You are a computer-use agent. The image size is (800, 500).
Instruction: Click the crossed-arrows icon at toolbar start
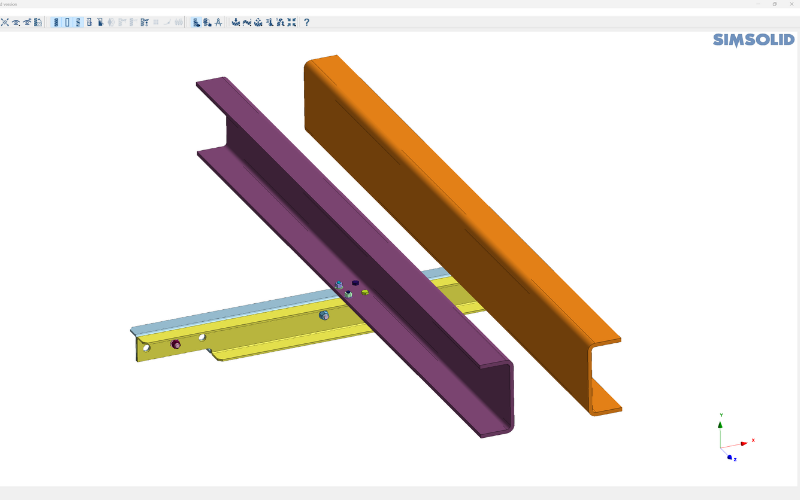click(x=5, y=22)
